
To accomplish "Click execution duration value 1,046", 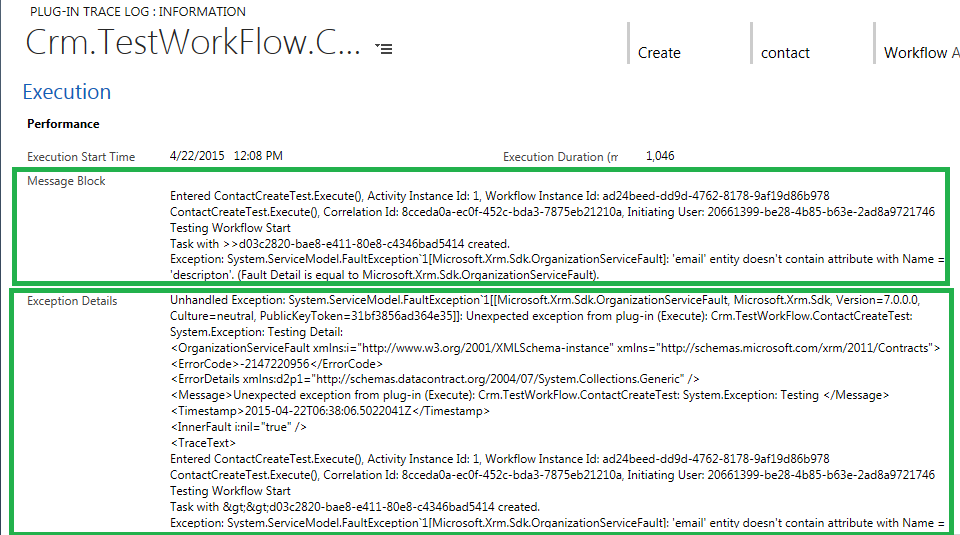I will coord(660,156).
